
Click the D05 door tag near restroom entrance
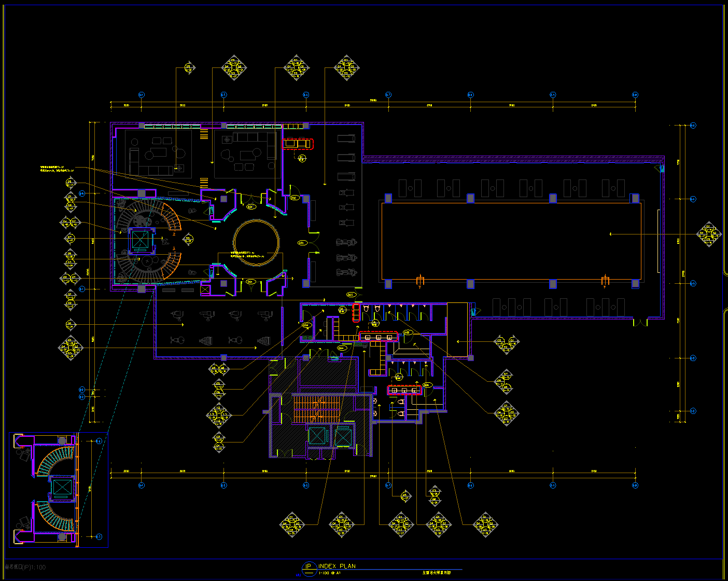click(x=407, y=333)
